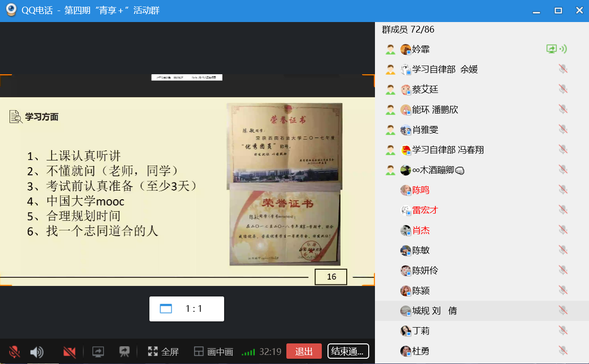
Task: Click the speaker volume icon
Action: tap(37, 352)
